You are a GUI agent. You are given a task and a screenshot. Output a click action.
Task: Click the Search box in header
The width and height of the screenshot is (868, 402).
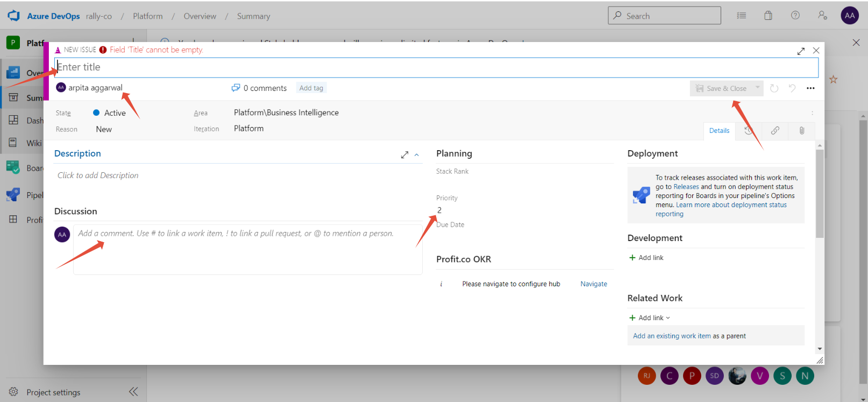click(664, 16)
